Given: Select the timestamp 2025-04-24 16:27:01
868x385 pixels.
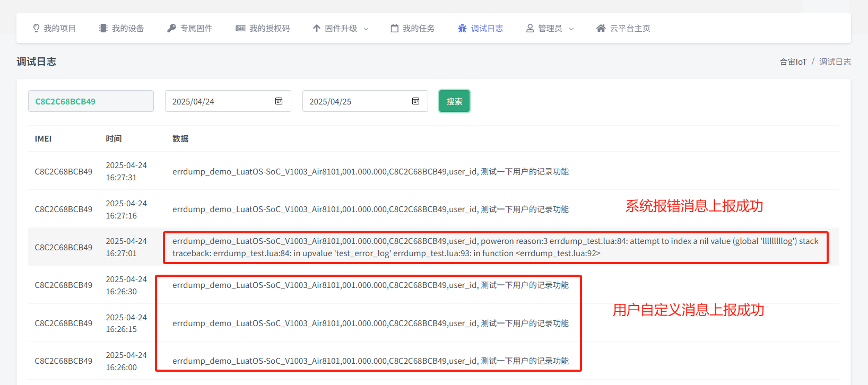Looking at the screenshot, I should 126,247.
